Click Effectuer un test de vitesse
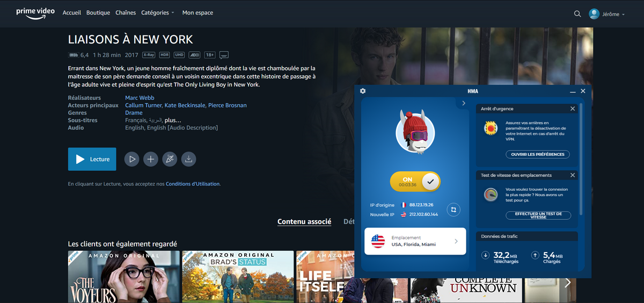Viewport: 644px width, 303px height. [x=538, y=215]
